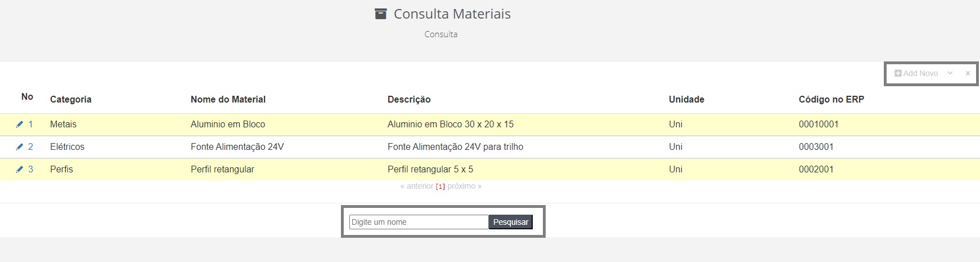Screen dimensions: 980x262
Task: Click the Nome do Material column header
Action: click(228, 100)
